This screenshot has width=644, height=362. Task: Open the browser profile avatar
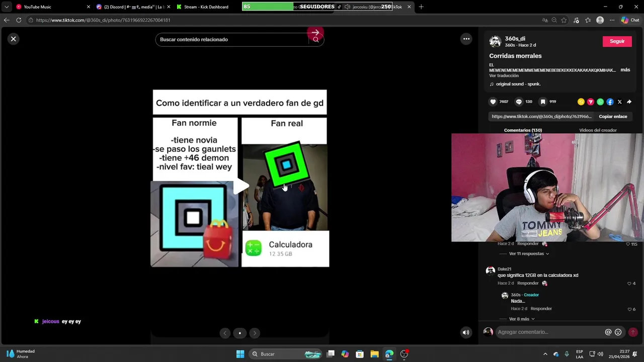[x=600, y=20]
